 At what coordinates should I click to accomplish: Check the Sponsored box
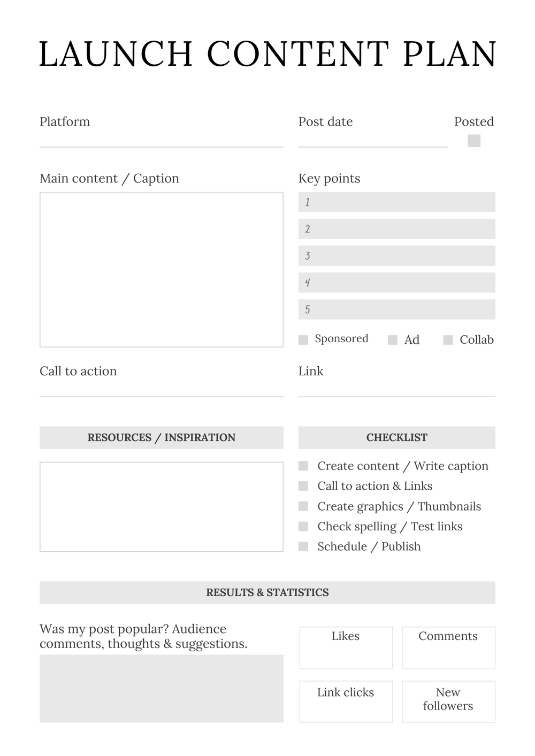[x=303, y=340]
